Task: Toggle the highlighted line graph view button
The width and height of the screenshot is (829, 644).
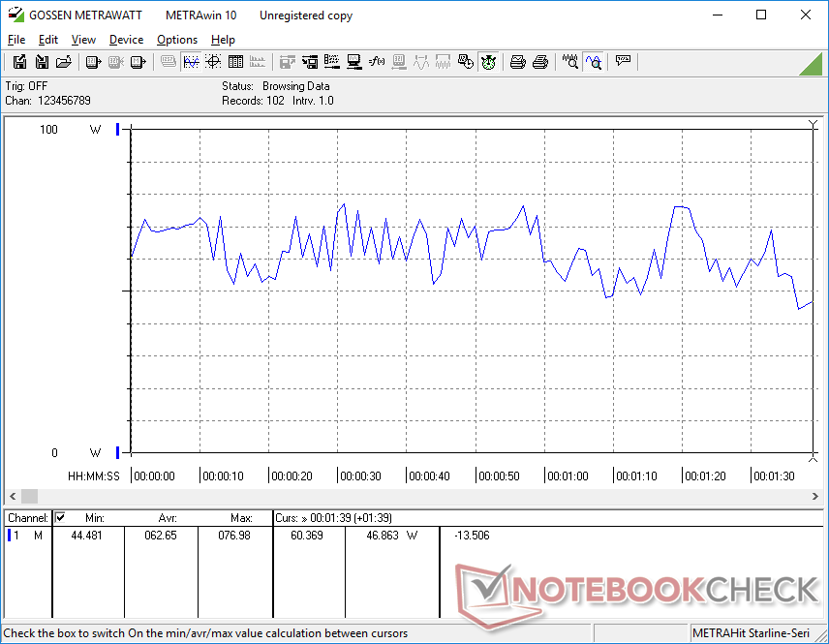Action: click(x=191, y=62)
